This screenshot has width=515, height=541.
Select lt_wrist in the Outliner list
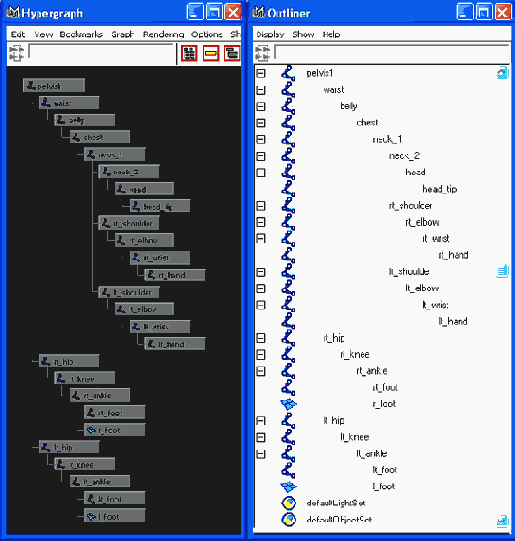tap(435, 305)
